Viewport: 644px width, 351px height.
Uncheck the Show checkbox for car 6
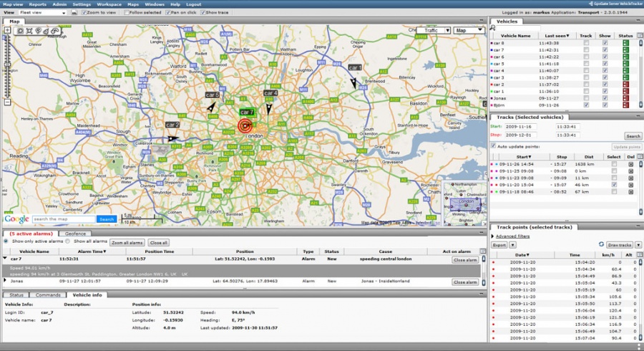coord(605,57)
